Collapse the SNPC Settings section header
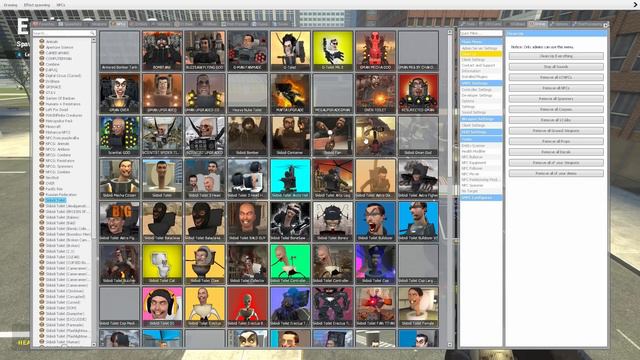 481,83
